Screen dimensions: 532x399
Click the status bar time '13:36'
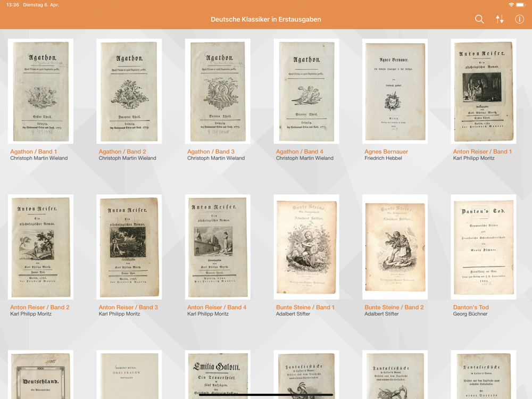[x=13, y=5]
